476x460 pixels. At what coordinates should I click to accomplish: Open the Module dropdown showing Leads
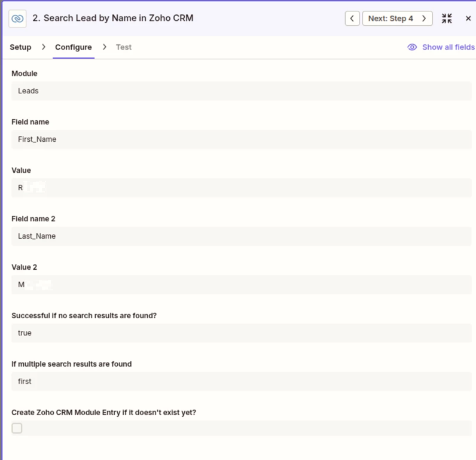241,91
